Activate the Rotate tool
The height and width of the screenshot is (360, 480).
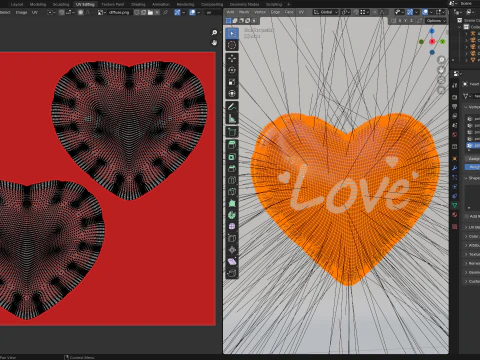[232, 70]
